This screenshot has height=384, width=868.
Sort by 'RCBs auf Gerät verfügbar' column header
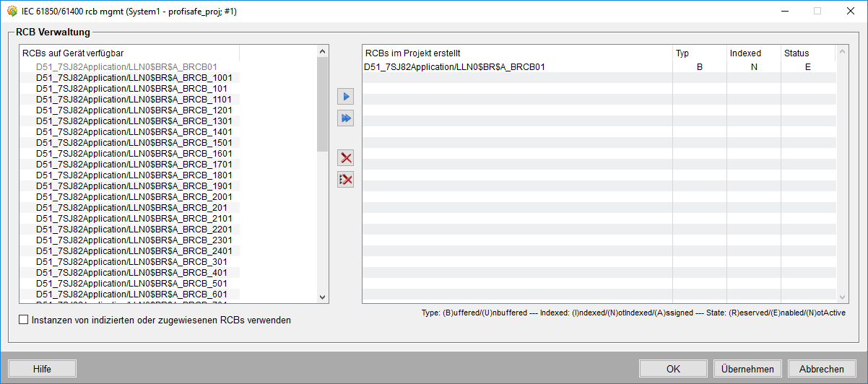pos(130,53)
